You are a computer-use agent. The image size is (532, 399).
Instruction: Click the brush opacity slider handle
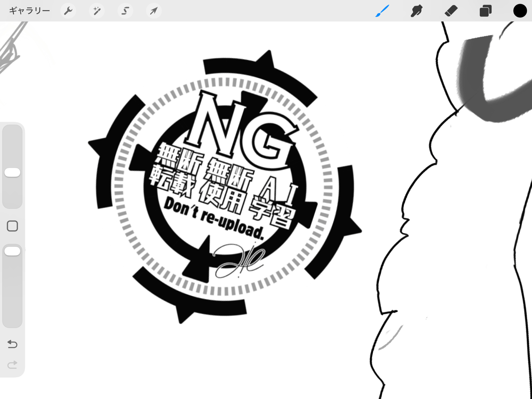click(12, 251)
